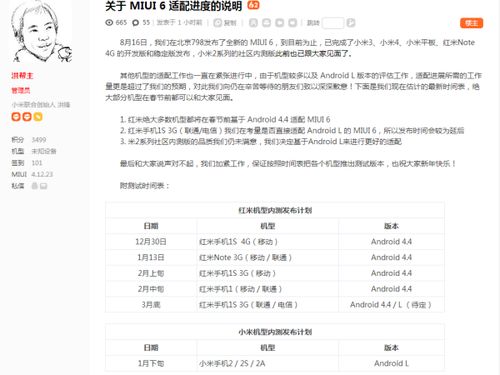Click numbered point 2 about 红米手机1S 3G
This screenshot has width=500, height=375.
click(292, 130)
